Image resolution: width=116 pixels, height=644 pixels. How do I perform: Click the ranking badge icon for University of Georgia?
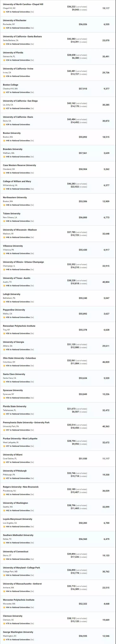pos(4,350)
